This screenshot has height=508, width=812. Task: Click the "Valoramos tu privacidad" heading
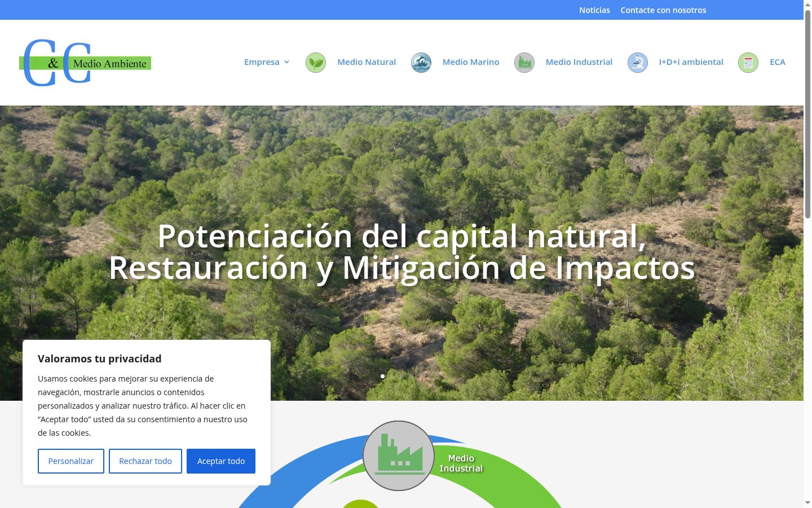point(100,359)
